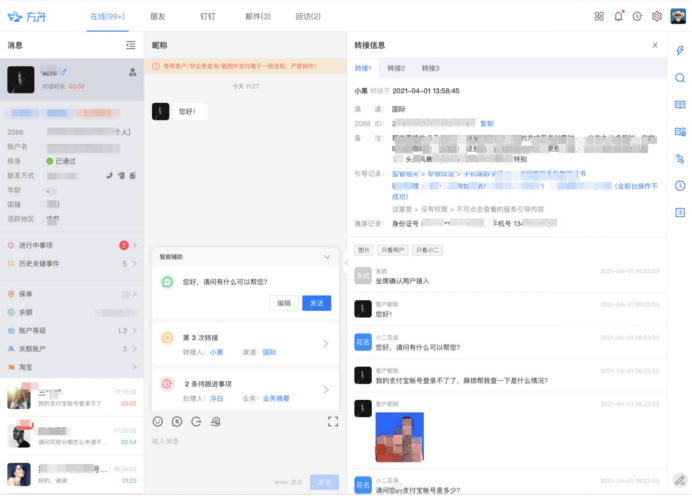This screenshot has width=692, height=496.
Task: Collapse the 智能辅助 panel
Action: point(327,257)
